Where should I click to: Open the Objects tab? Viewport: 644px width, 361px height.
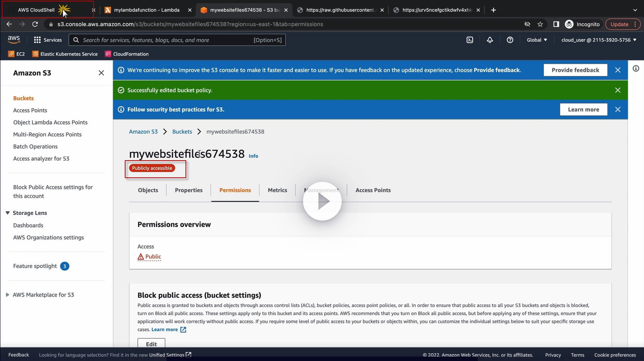148,190
